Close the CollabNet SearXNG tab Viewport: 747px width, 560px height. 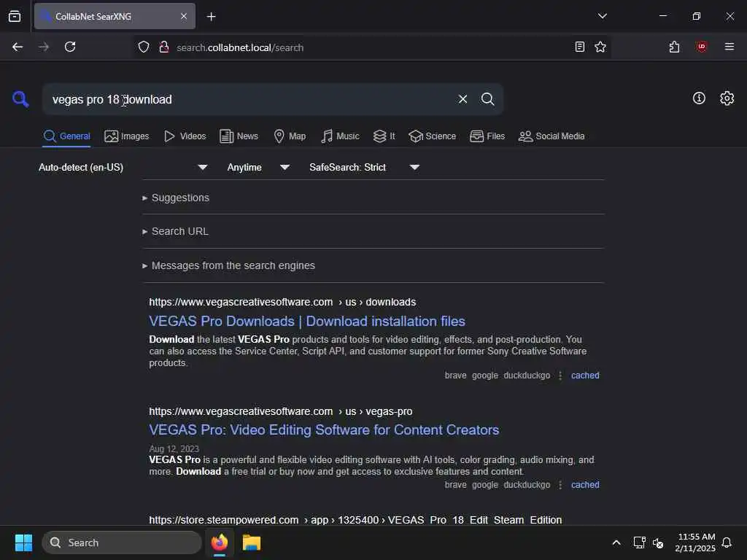183,16
